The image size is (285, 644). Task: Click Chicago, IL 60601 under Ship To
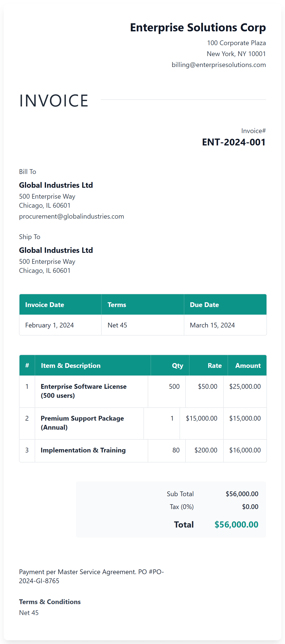(45, 270)
